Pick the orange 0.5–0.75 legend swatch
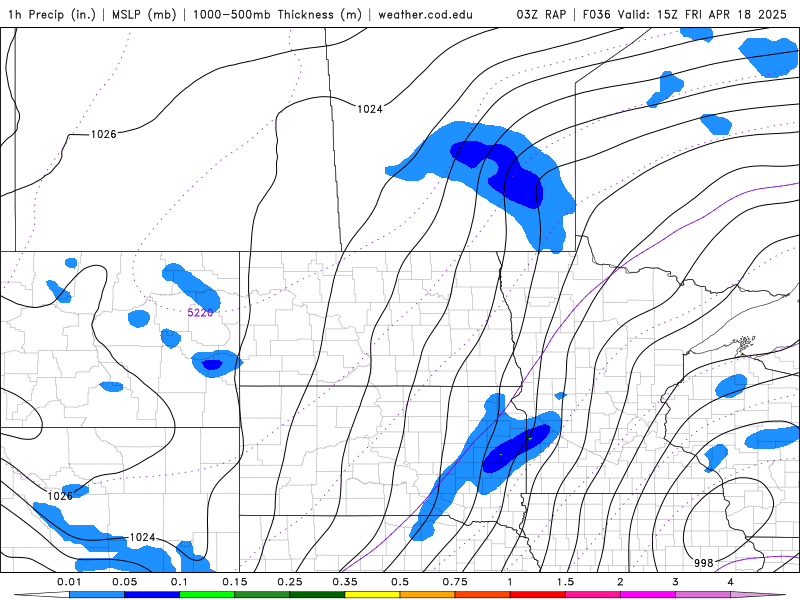The height and width of the screenshot is (600, 800). pos(428,594)
